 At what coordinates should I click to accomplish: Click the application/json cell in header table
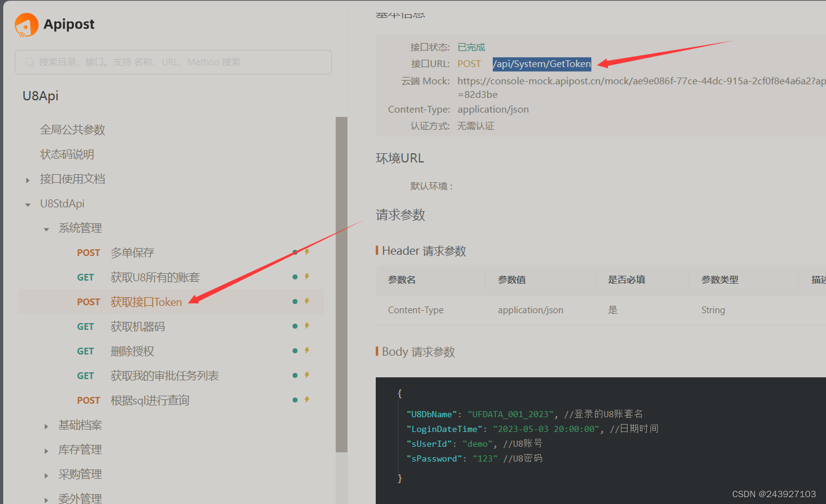pos(530,310)
